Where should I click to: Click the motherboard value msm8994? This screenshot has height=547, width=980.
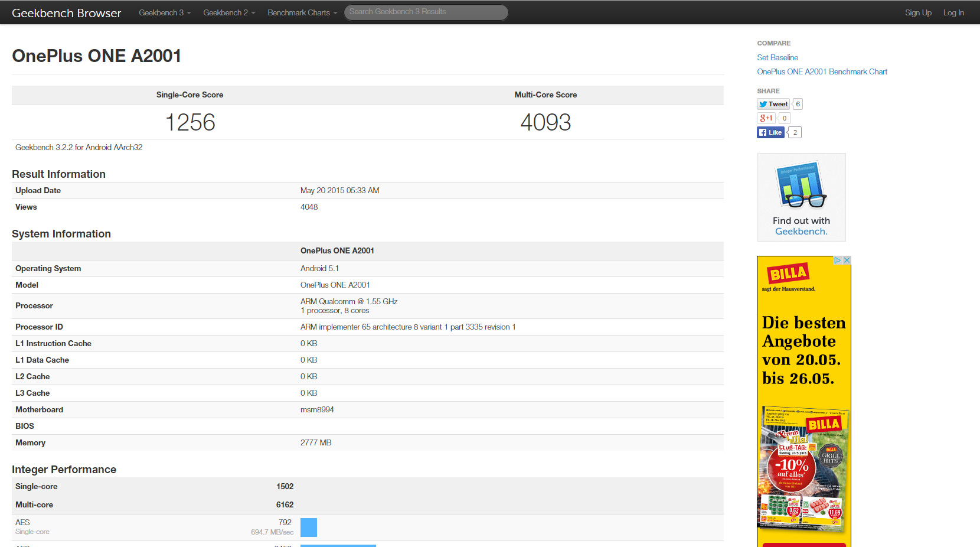point(317,409)
